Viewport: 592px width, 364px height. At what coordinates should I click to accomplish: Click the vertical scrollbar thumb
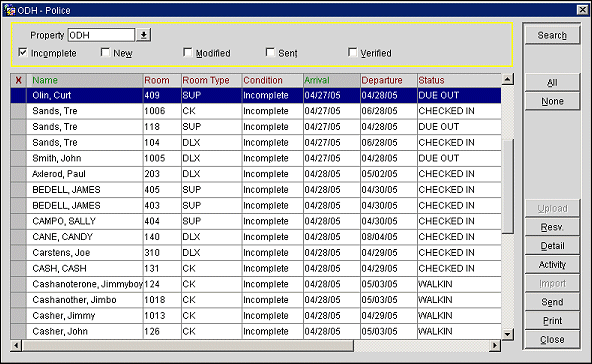[x=507, y=186]
